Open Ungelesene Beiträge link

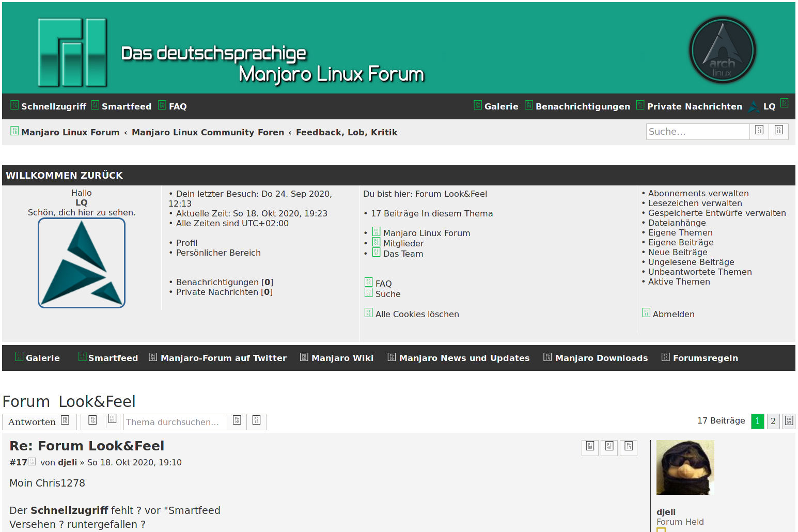click(691, 262)
